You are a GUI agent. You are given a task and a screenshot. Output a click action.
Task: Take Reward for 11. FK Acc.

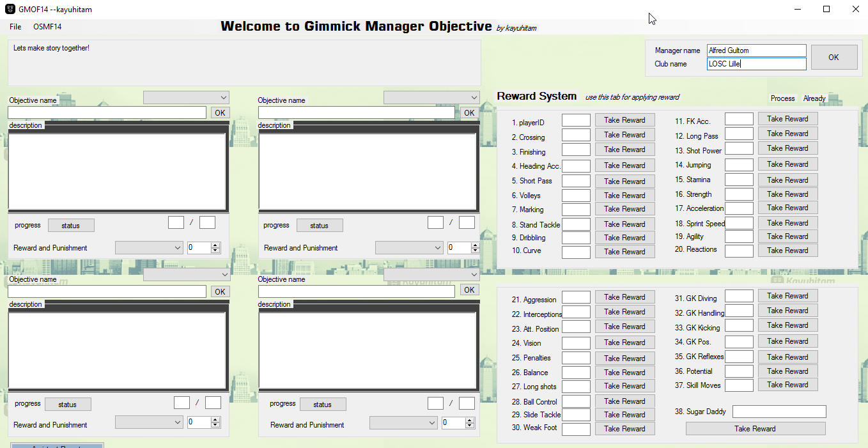click(787, 119)
